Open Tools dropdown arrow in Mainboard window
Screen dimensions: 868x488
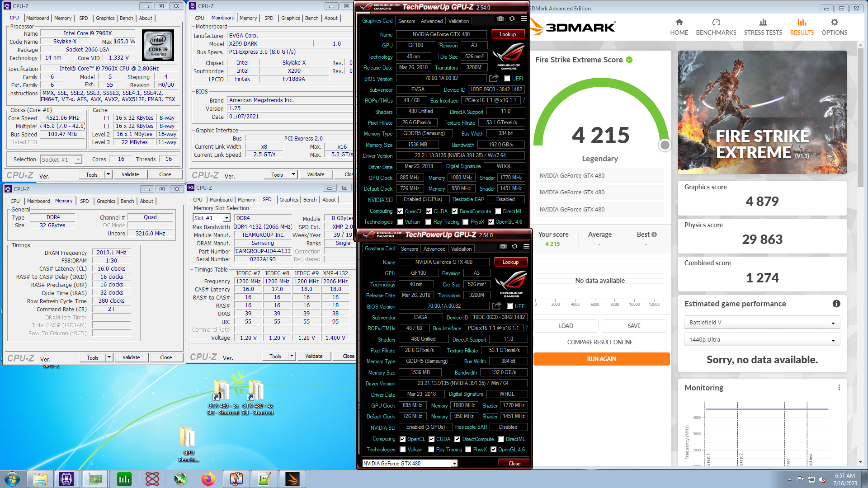pos(293,174)
